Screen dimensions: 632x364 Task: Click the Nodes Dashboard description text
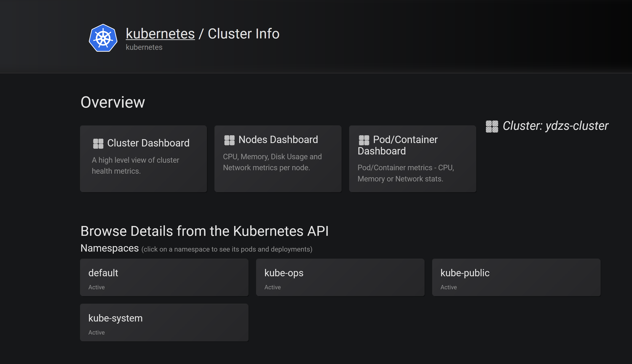272,162
